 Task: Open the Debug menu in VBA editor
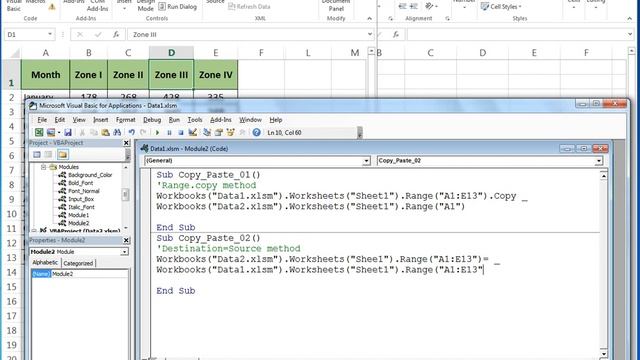point(152,120)
